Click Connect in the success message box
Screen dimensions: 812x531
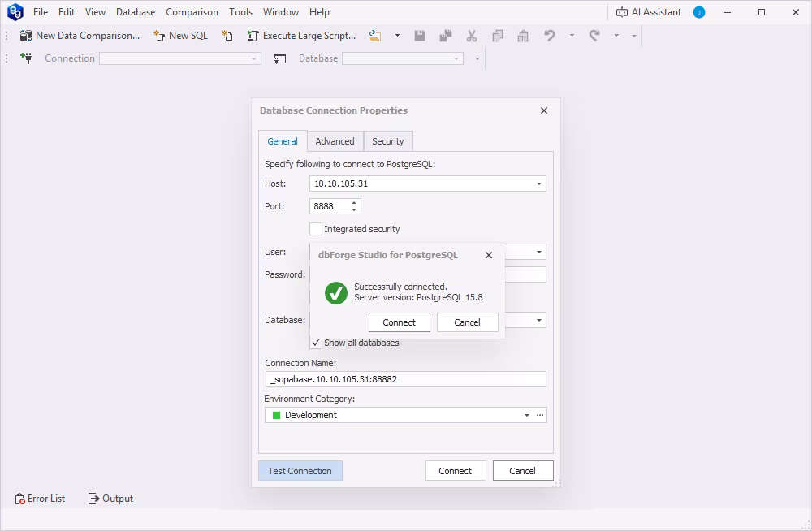(x=400, y=322)
